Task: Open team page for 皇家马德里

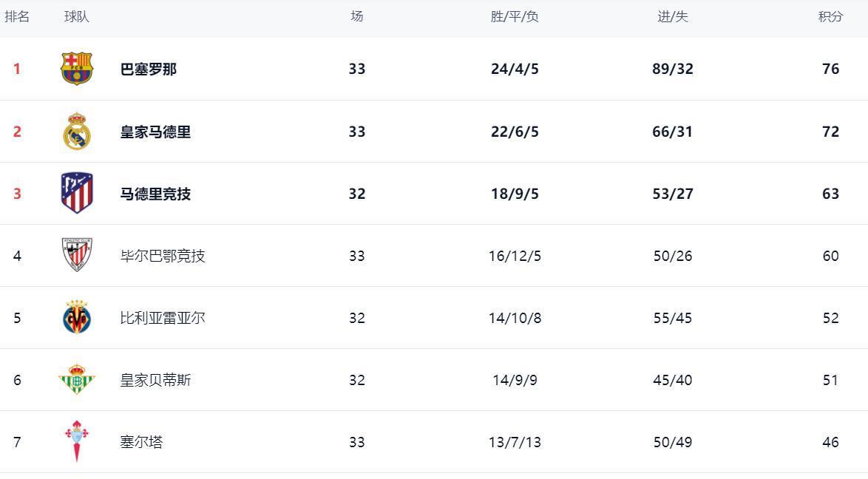Action: pyautogui.click(x=155, y=132)
